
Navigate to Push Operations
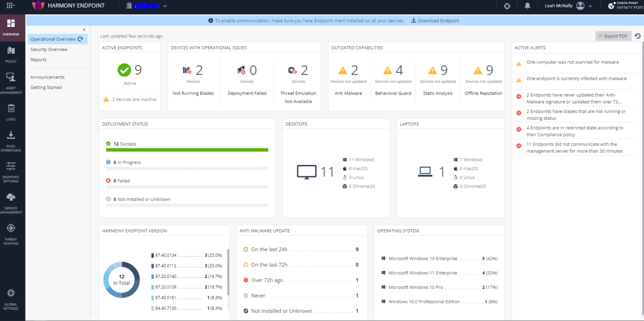tap(12, 140)
